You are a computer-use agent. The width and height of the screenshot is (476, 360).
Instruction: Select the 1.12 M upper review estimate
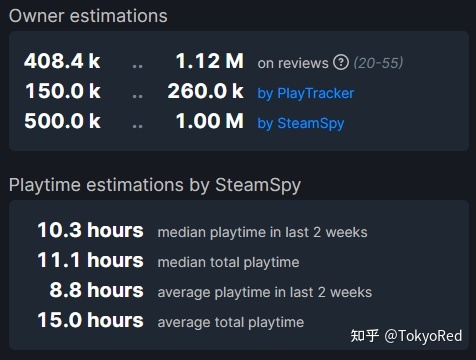coord(210,61)
